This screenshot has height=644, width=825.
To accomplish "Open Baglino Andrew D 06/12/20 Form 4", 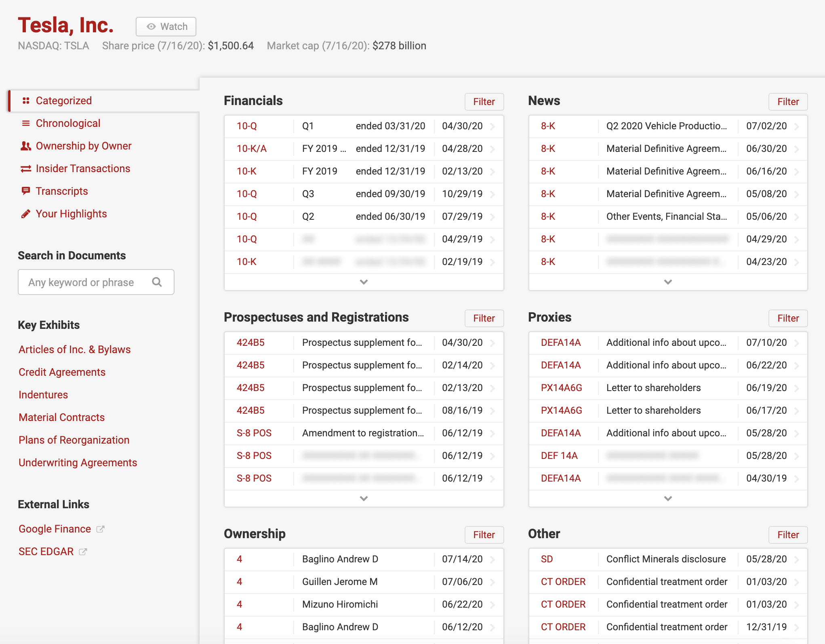I will point(364,627).
